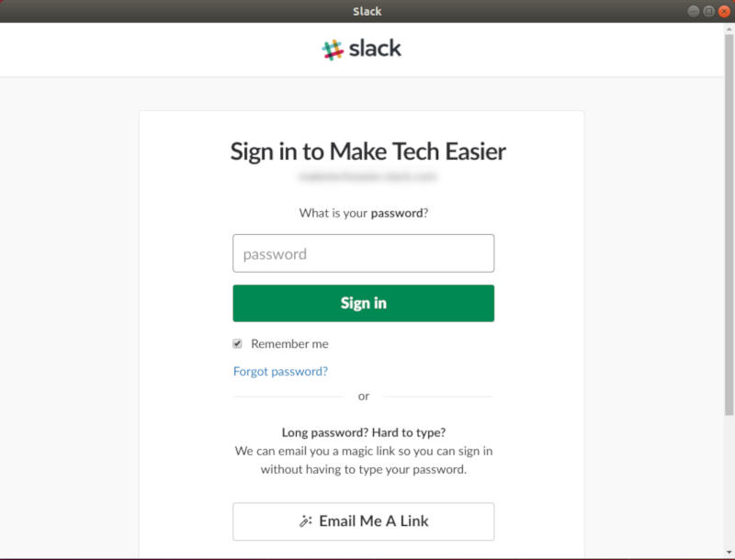The image size is (735, 560).
Task: Click the red close icon
Action: (x=723, y=11)
